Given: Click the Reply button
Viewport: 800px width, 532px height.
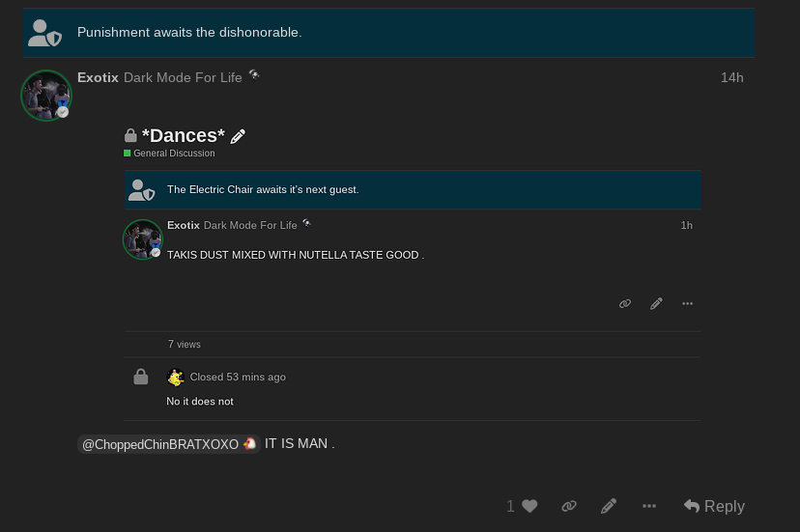Looking at the screenshot, I should (714, 506).
